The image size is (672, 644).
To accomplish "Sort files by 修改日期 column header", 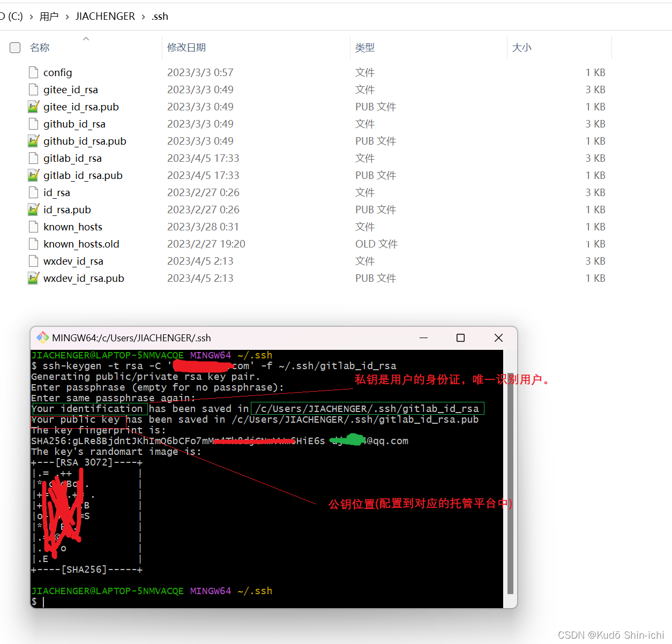I will coord(186,47).
